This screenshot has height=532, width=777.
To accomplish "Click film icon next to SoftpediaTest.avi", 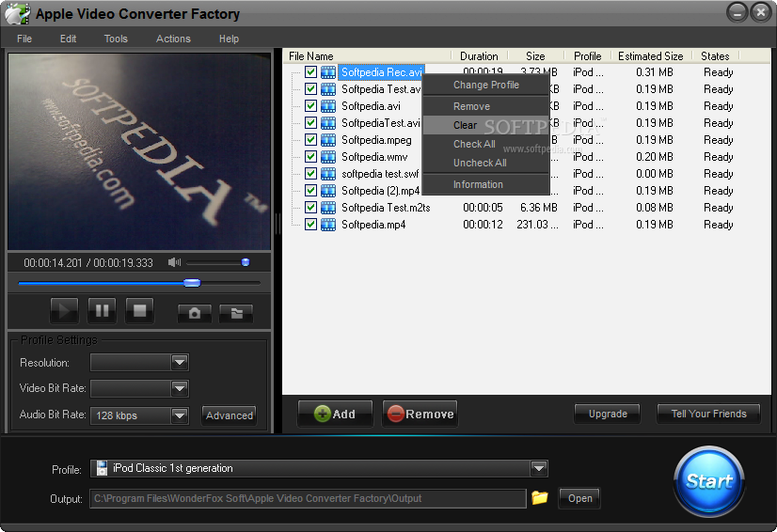I will click(x=328, y=123).
